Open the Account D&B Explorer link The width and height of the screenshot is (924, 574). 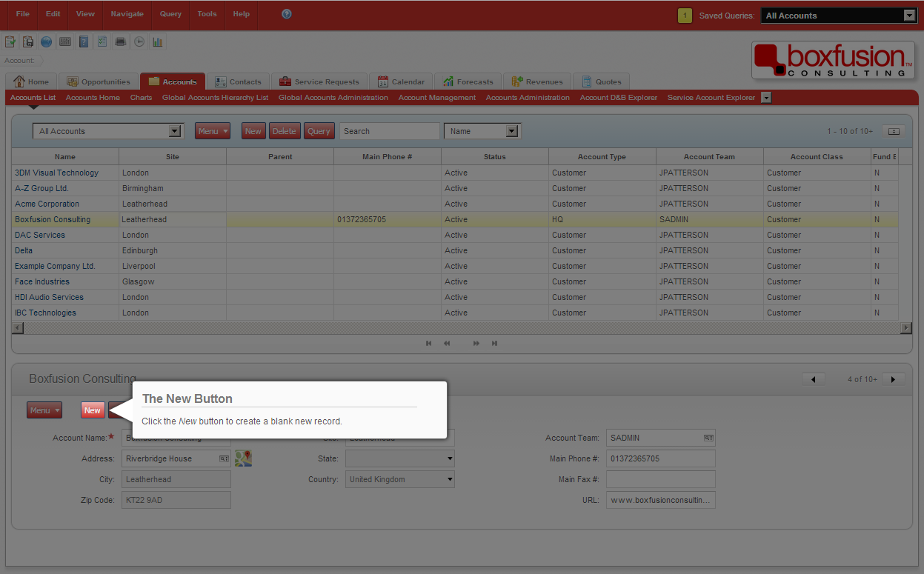[x=619, y=98]
